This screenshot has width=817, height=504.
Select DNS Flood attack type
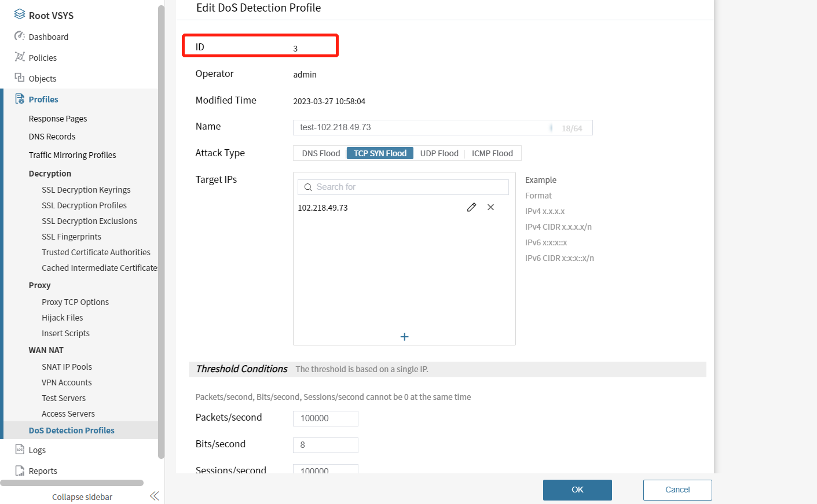(x=321, y=153)
